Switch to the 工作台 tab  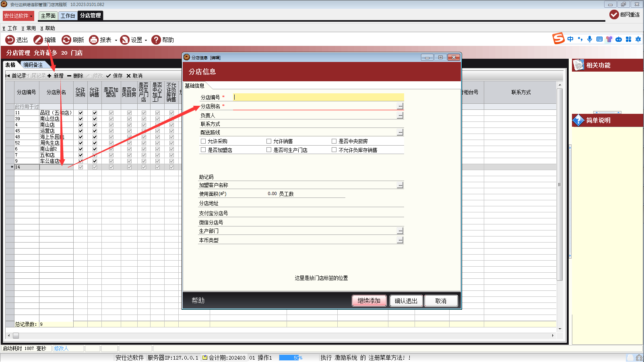click(68, 16)
